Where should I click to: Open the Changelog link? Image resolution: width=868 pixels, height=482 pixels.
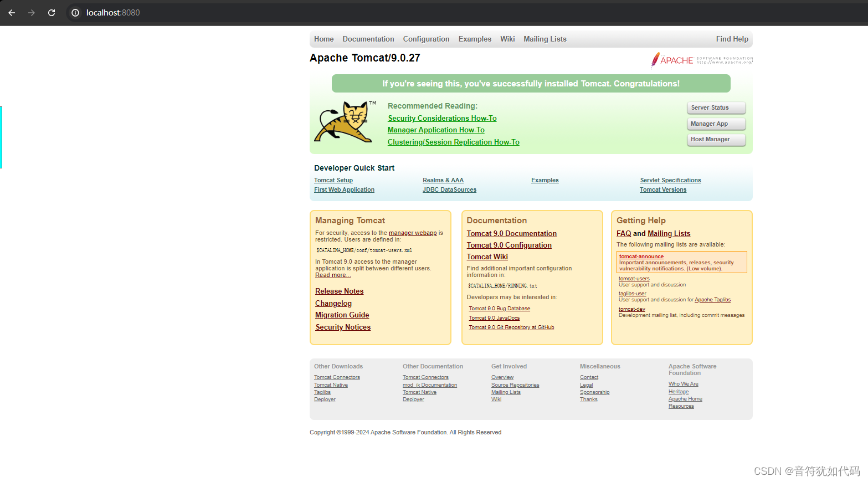click(333, 304)
